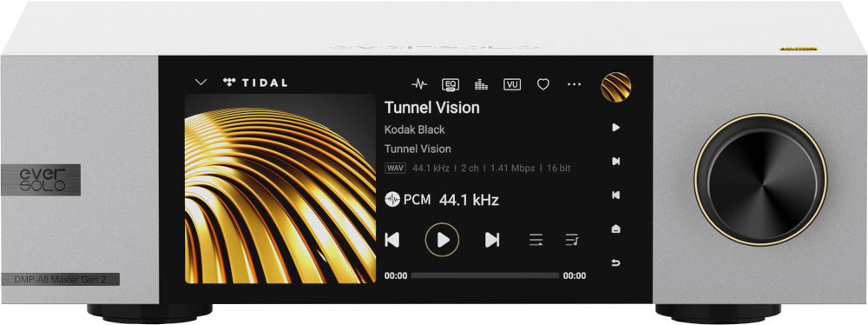Image resolution: width=868 pixels, height=325 pixels.
Task: Click the playback progress bar
Action: (485, 275)
